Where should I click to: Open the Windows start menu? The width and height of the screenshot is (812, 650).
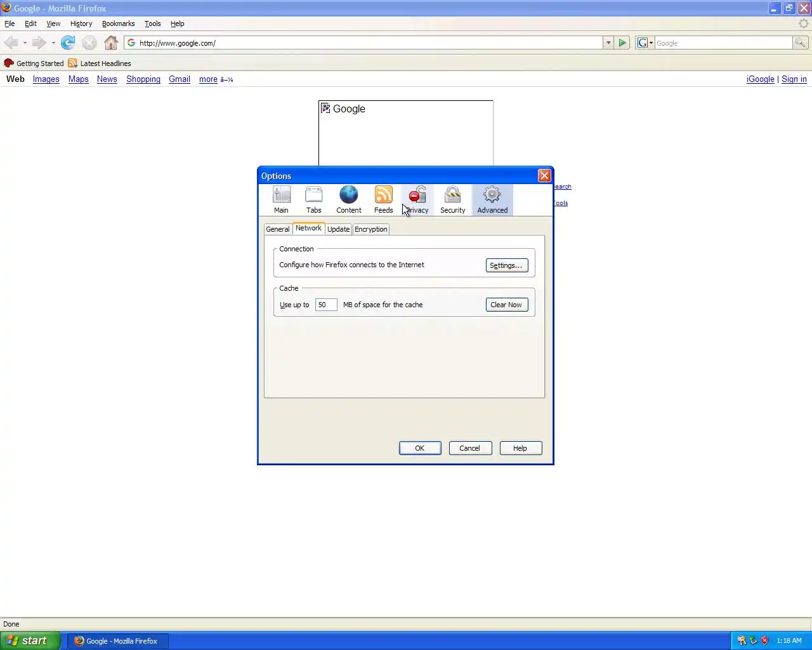click(x=30, y=640)
